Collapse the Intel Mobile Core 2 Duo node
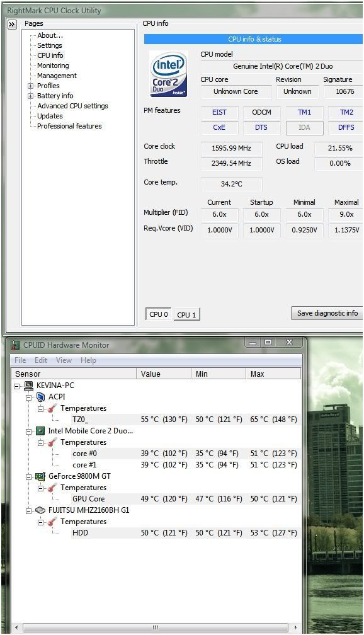Screen dimensions: 364x635 point(29,432)
